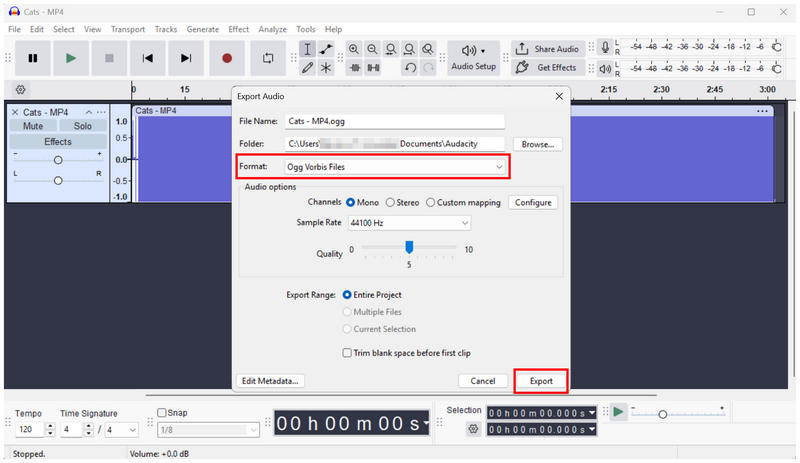Image resolution: width=800 pixels, height=463 pixels.
Task: Start playback with the green Play button
Action: [x=71, y=58]
